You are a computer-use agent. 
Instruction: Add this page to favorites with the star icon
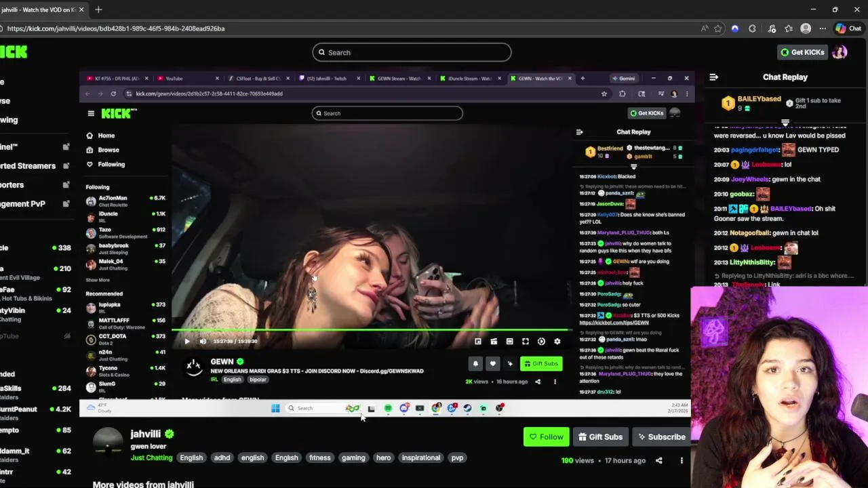point(718,28)
